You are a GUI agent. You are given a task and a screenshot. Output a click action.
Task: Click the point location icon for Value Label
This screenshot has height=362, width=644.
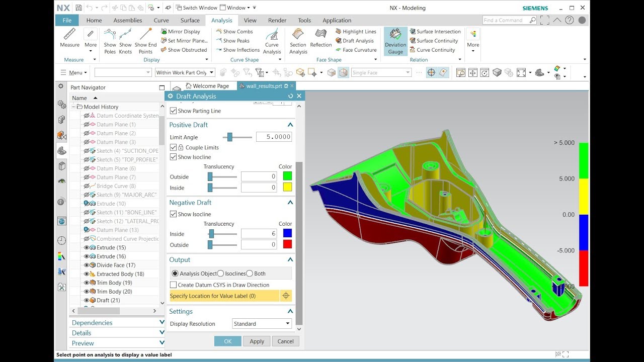tap(286, 296)
